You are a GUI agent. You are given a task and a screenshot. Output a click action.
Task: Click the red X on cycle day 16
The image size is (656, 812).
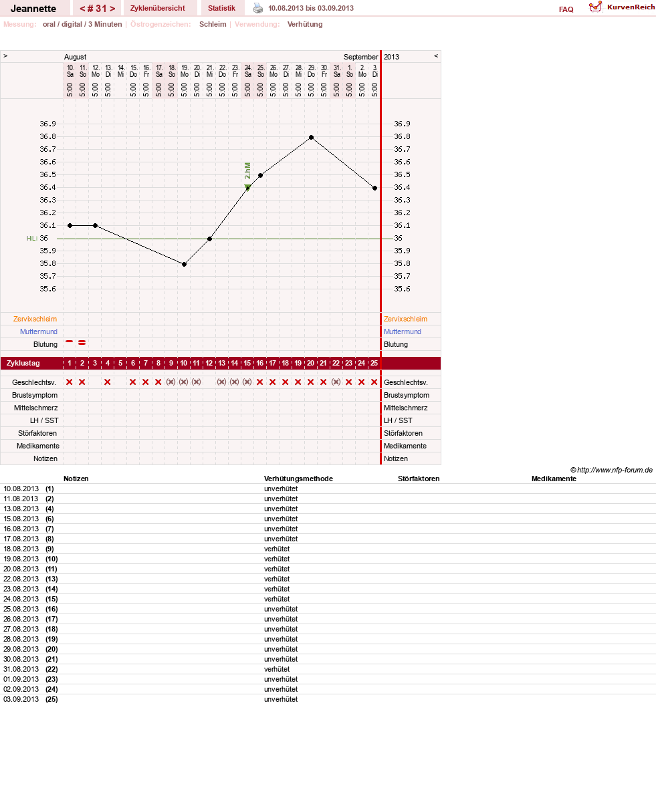tap(260, 382)
